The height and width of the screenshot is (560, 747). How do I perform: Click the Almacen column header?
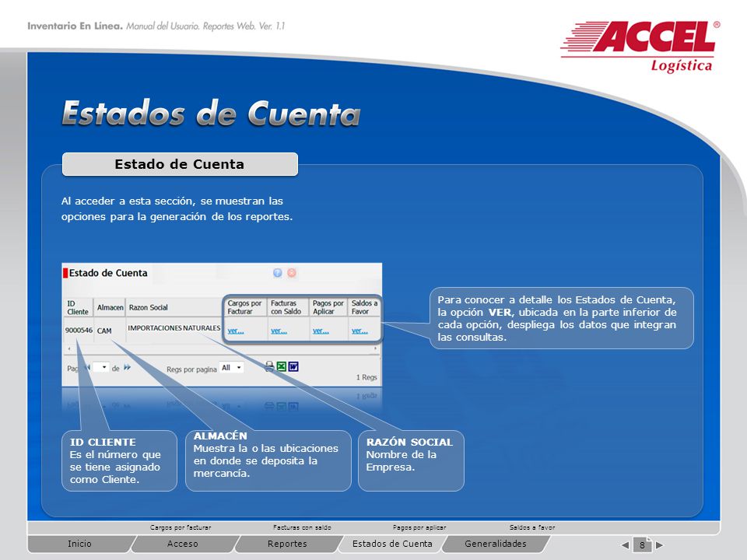[x=110, y=307]
